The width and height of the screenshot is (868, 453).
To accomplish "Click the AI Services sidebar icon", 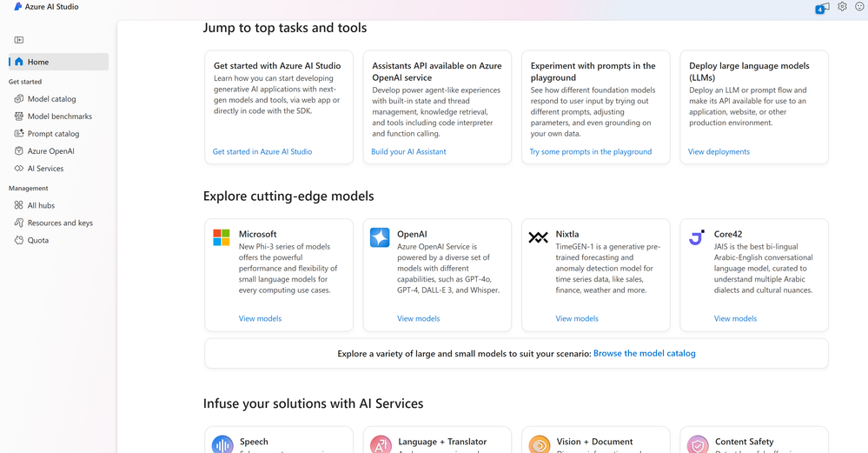I will coord(19,169).
